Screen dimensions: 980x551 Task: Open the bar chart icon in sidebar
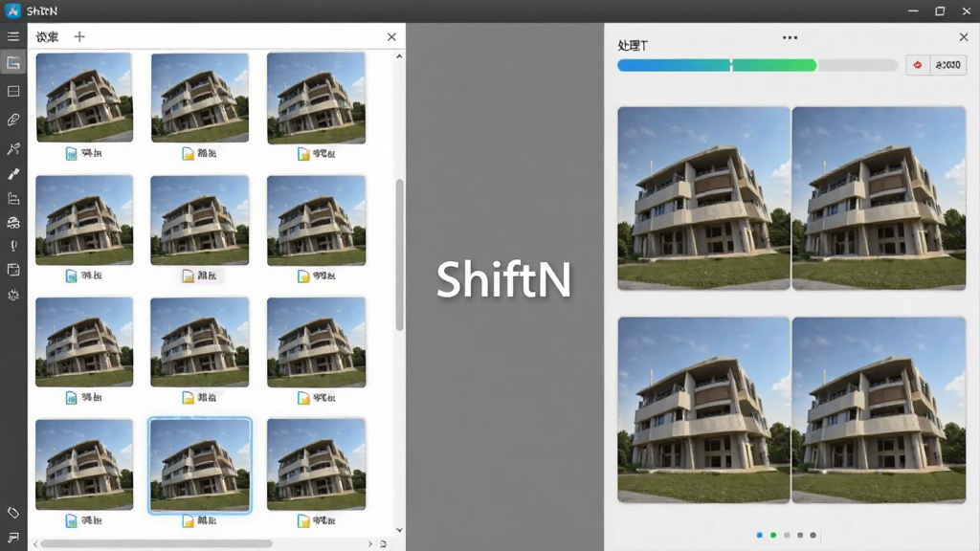coord(13,199)
